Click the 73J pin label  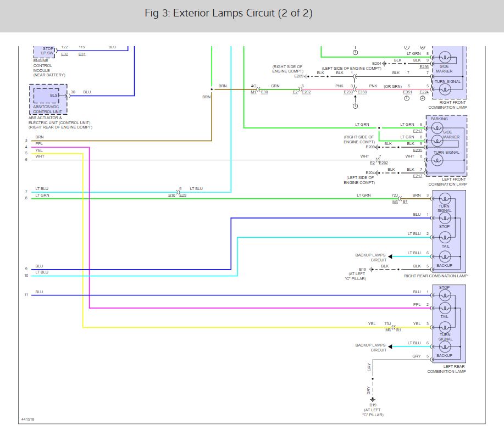(387, 323)
